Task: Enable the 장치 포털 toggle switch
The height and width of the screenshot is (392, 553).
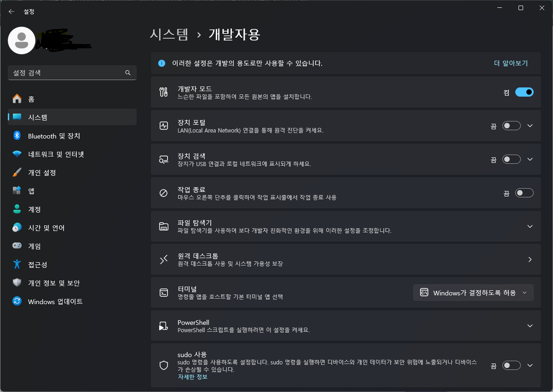Action: [x=511, y=126]
